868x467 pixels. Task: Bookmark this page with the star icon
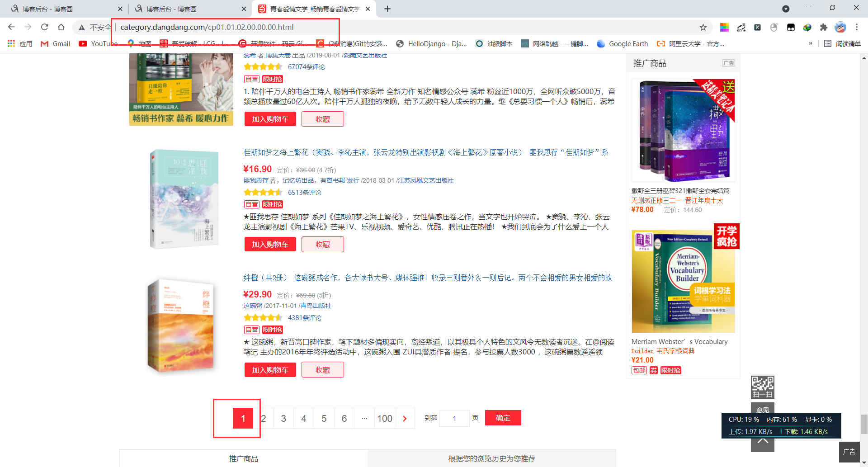coord(703,27)
